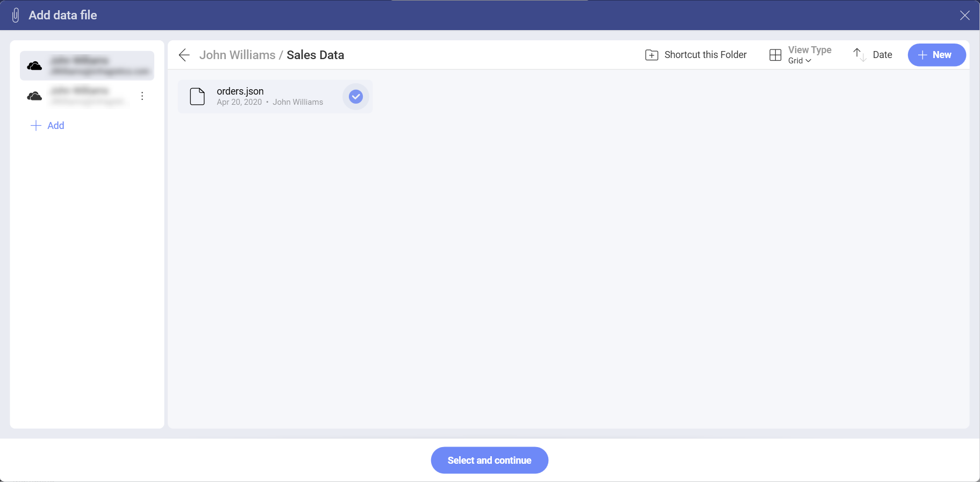Click the orders.json file name
The image size is (980, 482).
240,91
